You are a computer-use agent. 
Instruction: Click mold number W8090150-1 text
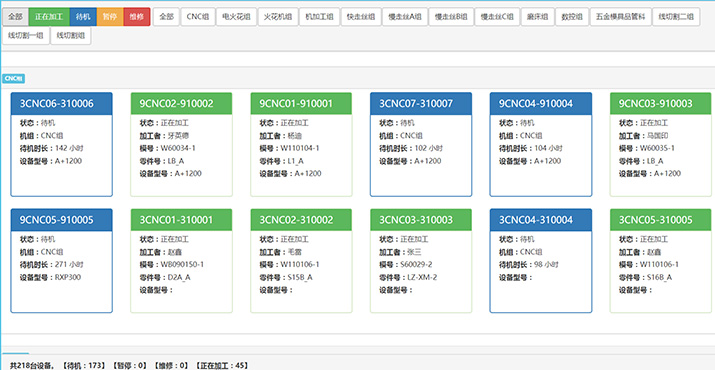pyautogui.click(x=182, y=265)
